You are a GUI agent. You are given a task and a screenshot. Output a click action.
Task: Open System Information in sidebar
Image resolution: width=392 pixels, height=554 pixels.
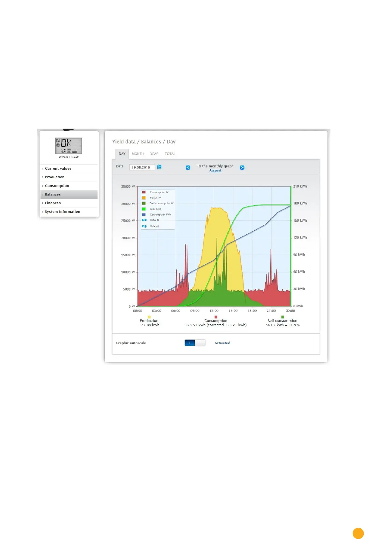pyautogui.click(x=62, y=212)
